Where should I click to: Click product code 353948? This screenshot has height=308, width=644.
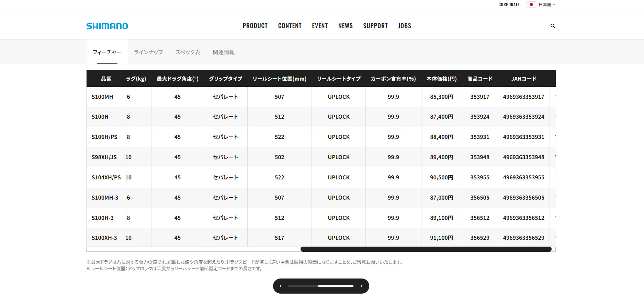click(x=480, y=157)
